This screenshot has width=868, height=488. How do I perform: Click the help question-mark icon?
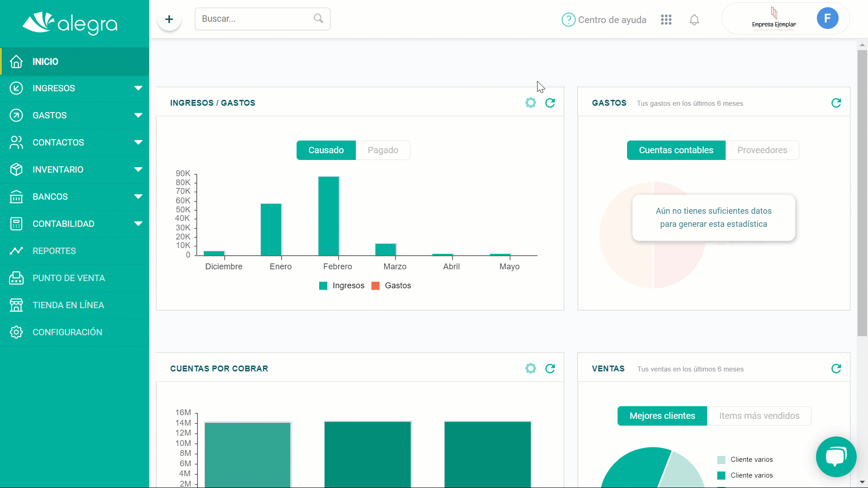(568, 20)
